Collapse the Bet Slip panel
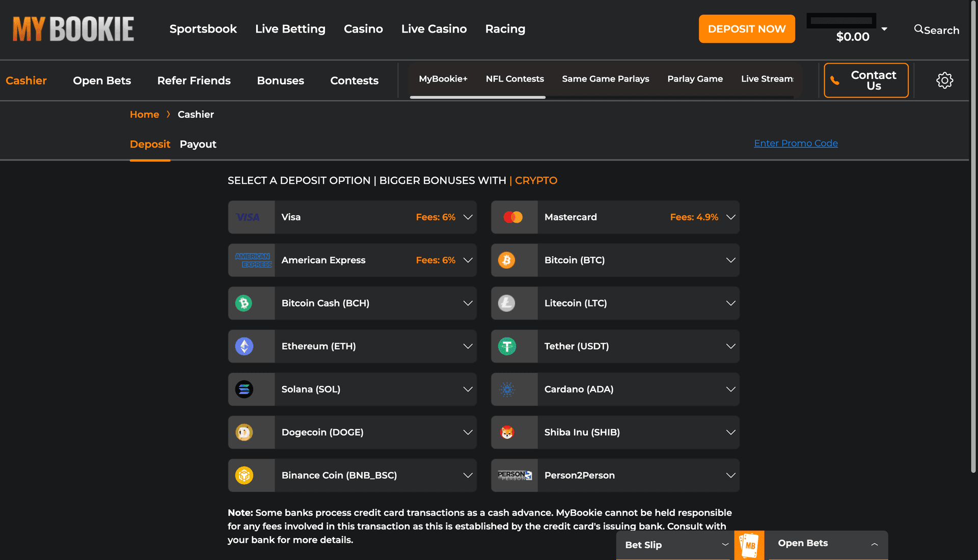Image resolution: width=978 pixels, height=560 pixels. [x=725, y=545]
